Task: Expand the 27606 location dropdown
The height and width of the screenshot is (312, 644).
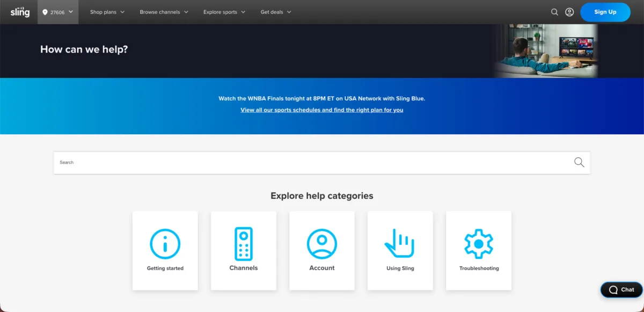Action: pyautogui.click(x=58, y=12)
